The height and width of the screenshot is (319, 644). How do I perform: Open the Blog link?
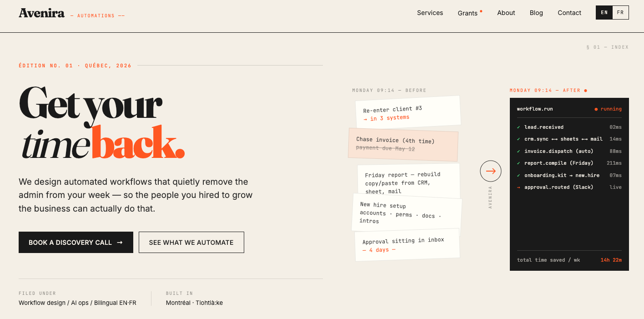(536, 13)
